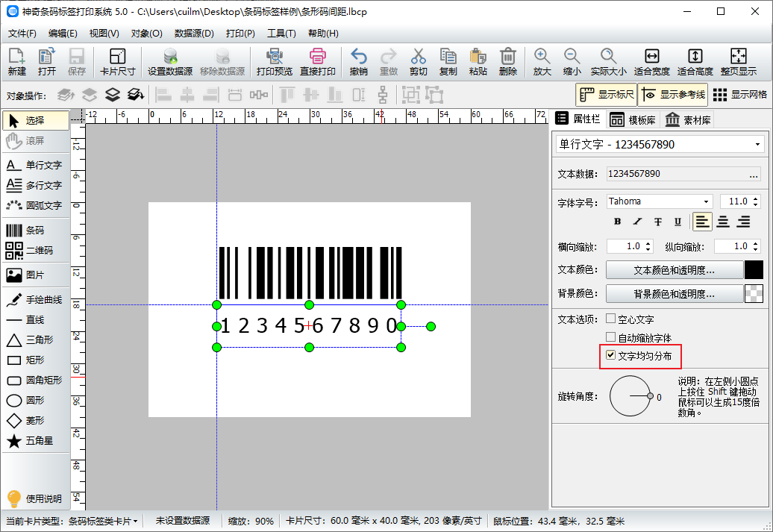Click 文本颜色和透明度 button
Viewport: 773px width, 532px height.
coord(675,270)
